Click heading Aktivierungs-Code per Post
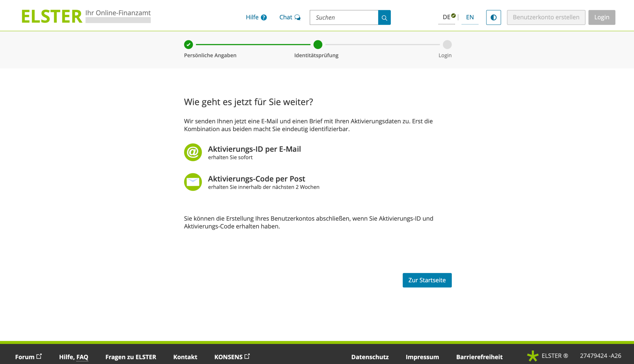634x364 pixels. pyautogui.click(x=257, y=179)
